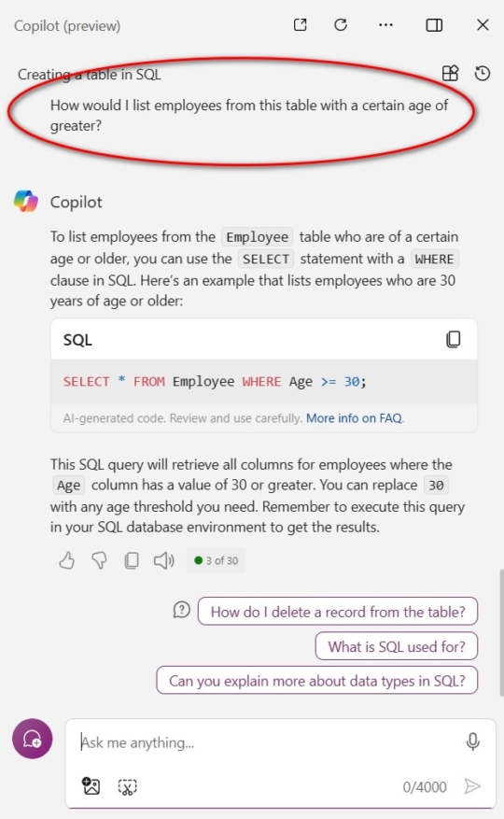The height and width of the screenshot is (819, 504).
Task: Dislike the response with thumbs down
Action: tap(99, 560)
